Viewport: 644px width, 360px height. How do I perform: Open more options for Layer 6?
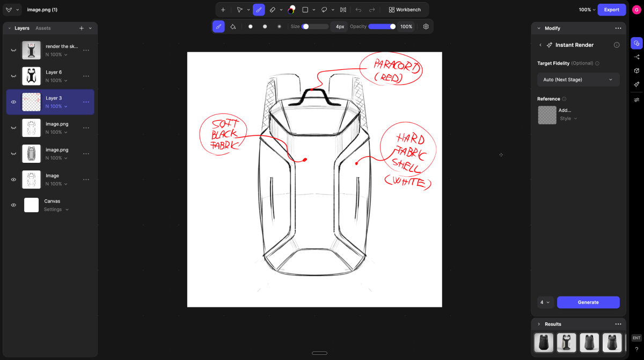tap(86, 76)
